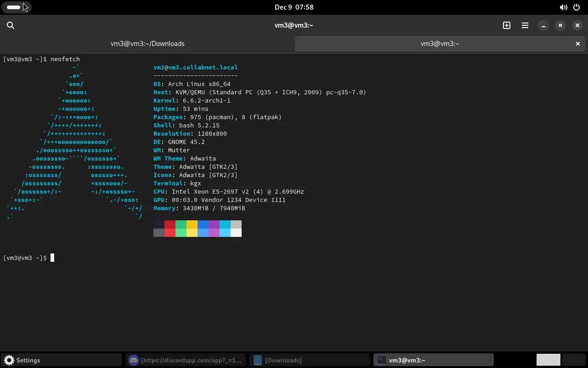This screenshot has width=588, height=368.
Task: Click the CPU: Intel Xeon E5-2697 line
Action: coord(229,191)
